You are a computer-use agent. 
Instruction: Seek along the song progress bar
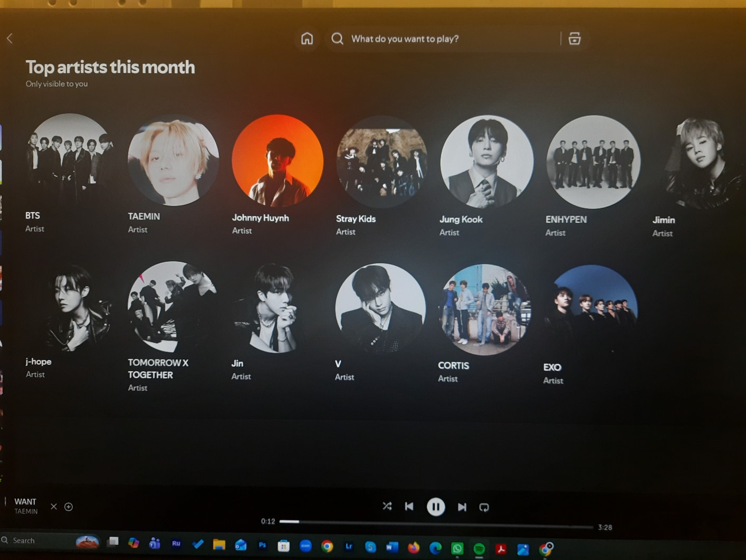tap(436, 524)
